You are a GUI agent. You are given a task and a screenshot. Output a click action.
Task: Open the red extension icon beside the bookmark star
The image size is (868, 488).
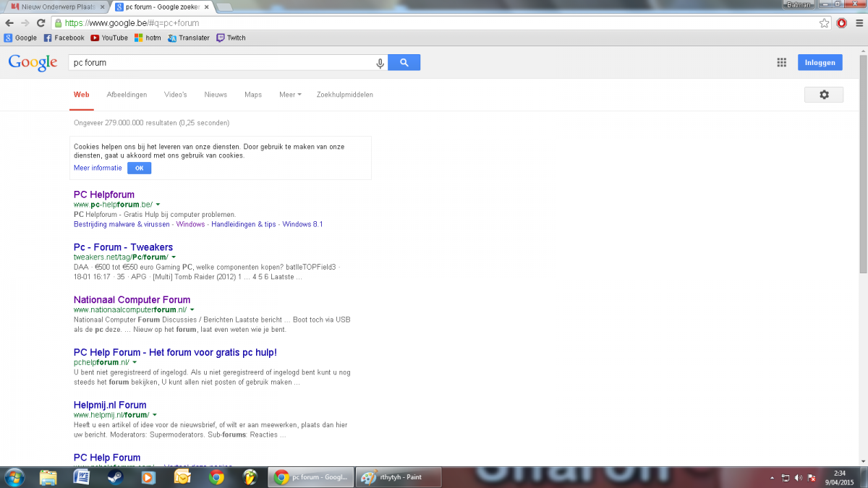coord(841,23)
